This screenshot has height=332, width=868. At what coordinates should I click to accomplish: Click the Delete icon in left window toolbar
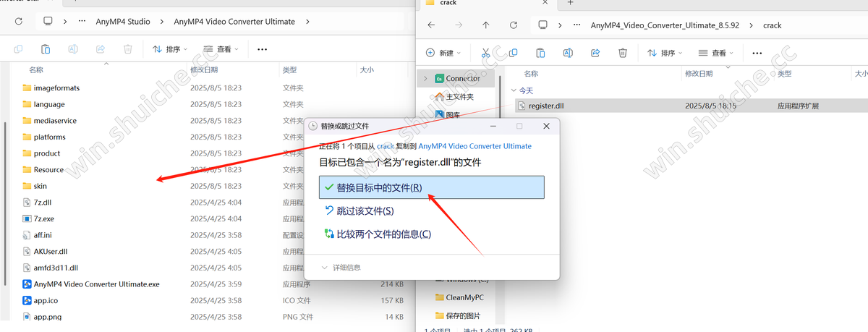(x=127, y=49)
